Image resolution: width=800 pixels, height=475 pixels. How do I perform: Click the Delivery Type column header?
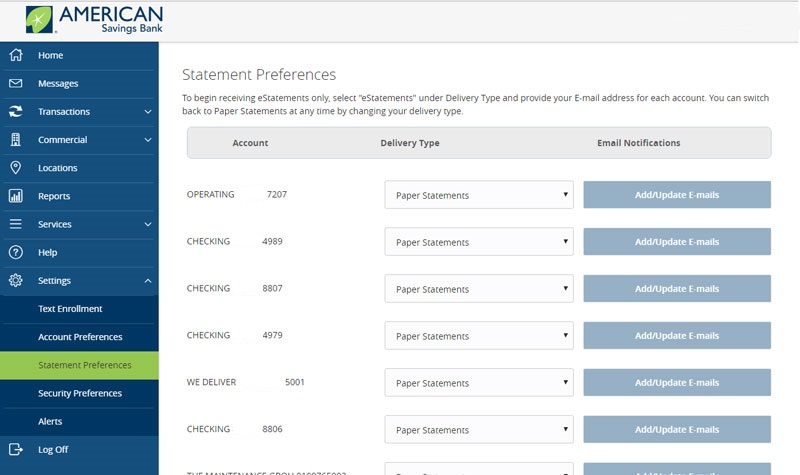pos(410,143)
